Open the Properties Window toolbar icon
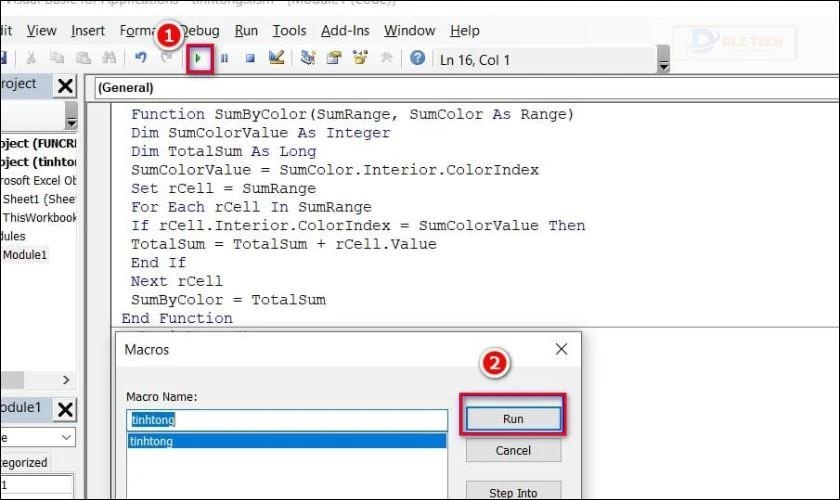 click(x=334, y=57)
